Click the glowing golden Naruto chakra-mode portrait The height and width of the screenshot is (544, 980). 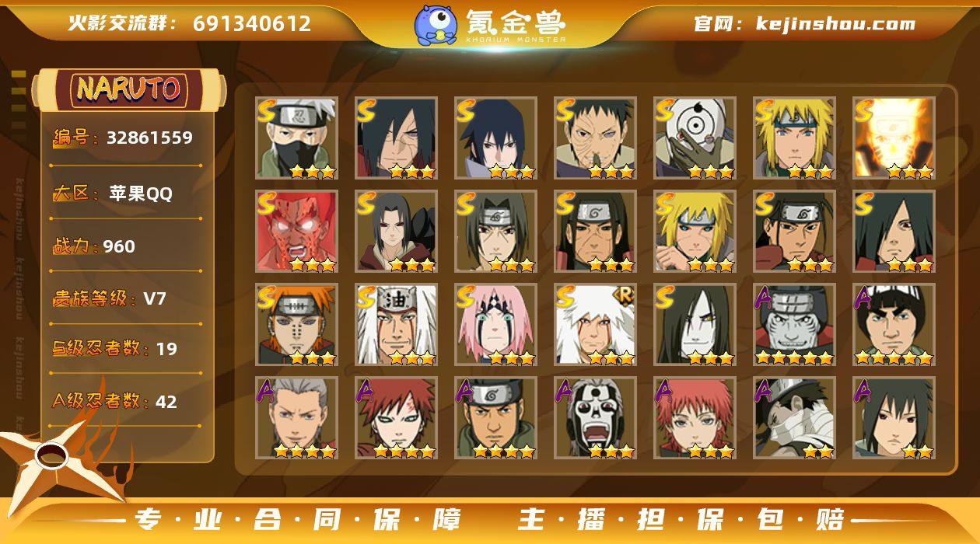[894, 138]
